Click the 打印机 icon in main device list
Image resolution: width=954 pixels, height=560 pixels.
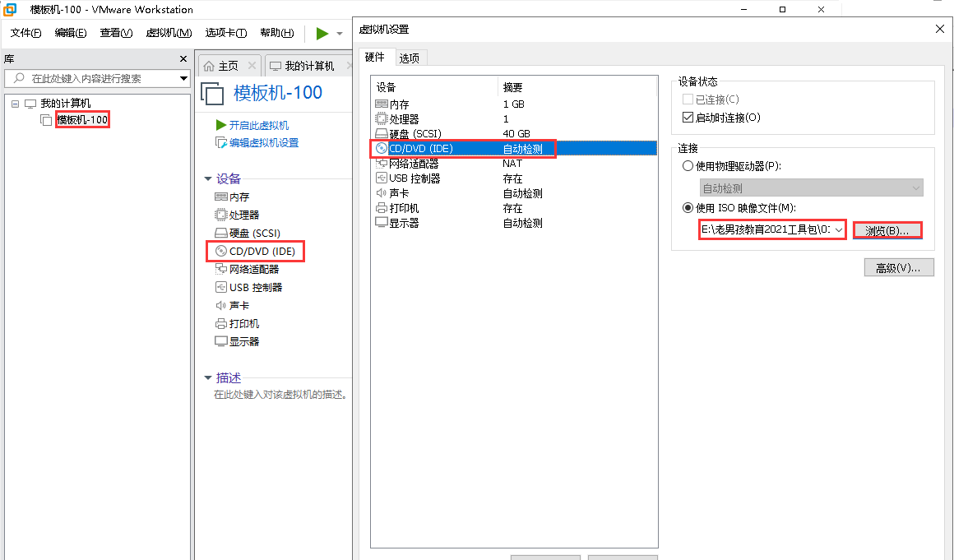(221, 323)
